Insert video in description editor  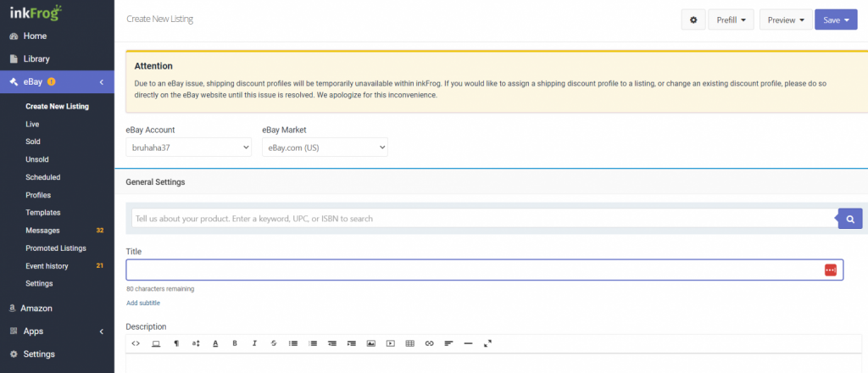(x=390, y=343)
